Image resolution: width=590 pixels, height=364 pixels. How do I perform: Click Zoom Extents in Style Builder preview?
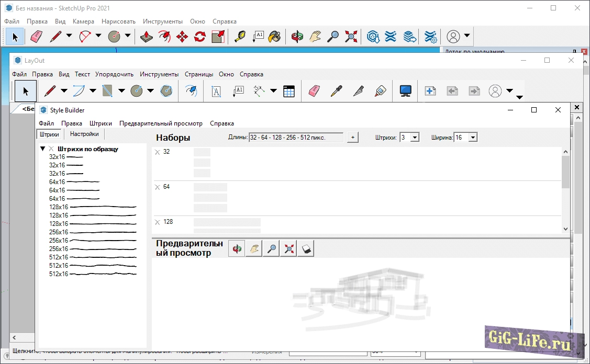click(288, 249)
